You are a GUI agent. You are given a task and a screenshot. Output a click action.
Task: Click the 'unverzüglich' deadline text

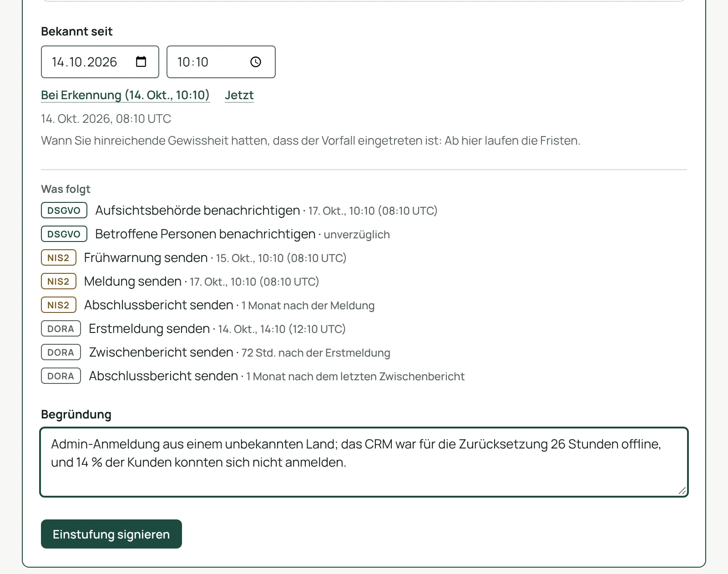357,235
